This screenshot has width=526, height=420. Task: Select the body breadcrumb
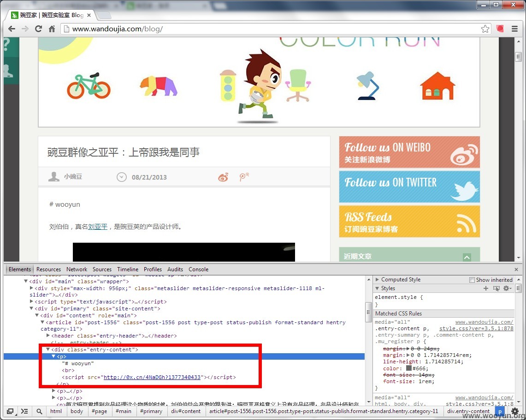point(77,411)
